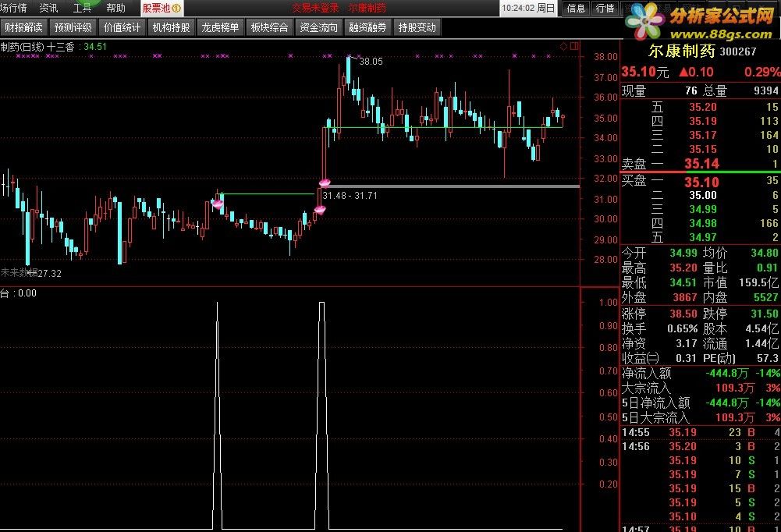Click the 最低 value 34.51

tap(683, 283)
